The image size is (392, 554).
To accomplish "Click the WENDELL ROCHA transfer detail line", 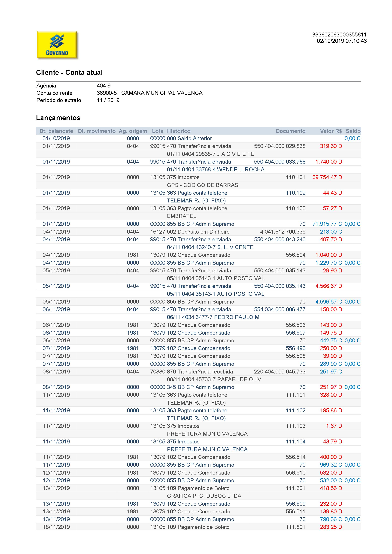I will [216, 170].
